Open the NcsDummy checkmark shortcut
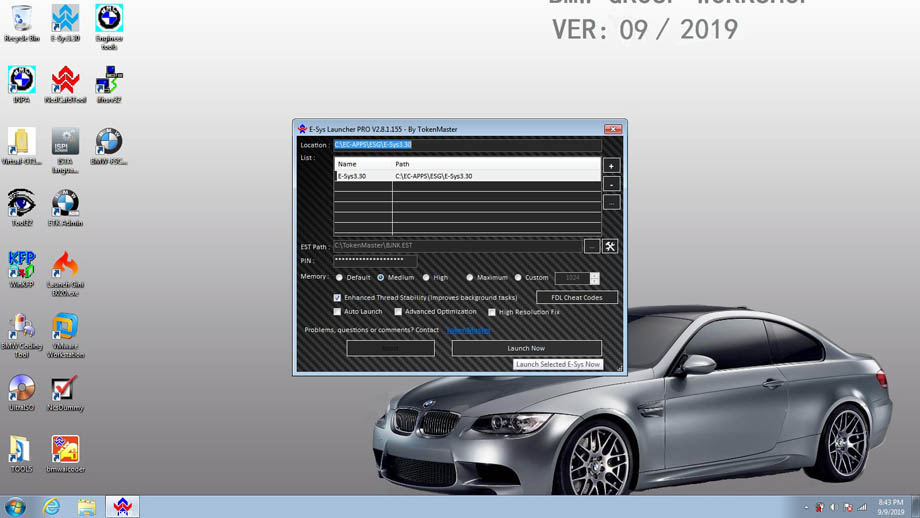Screen dimensions: 920x518 [x=65, y=393]
